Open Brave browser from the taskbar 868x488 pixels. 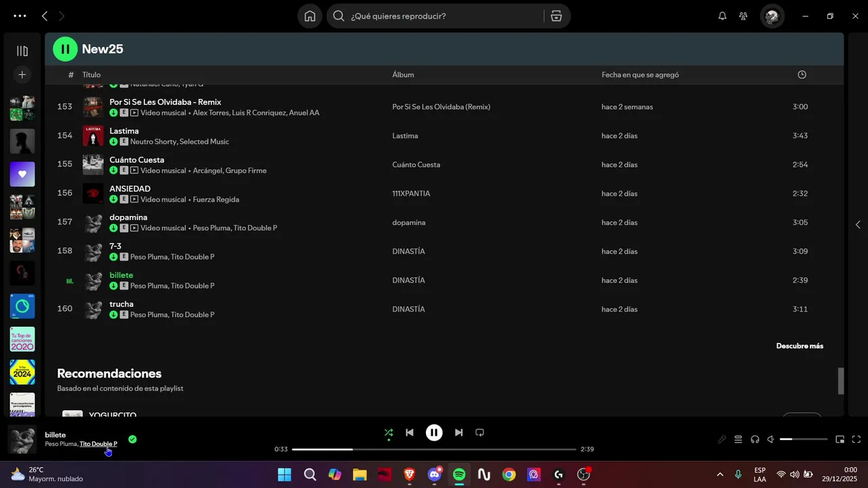pyautogui.click(x=410, y=474)
